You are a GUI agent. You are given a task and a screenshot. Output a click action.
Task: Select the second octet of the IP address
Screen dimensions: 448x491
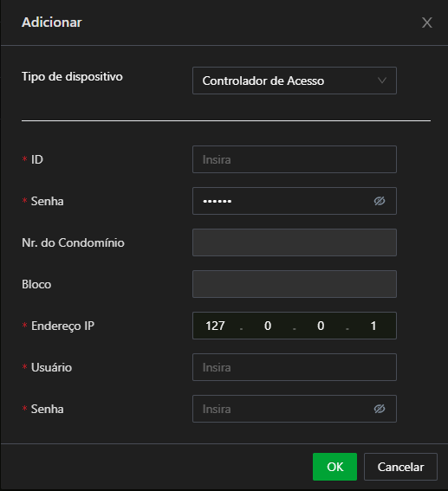click(268, 326)
